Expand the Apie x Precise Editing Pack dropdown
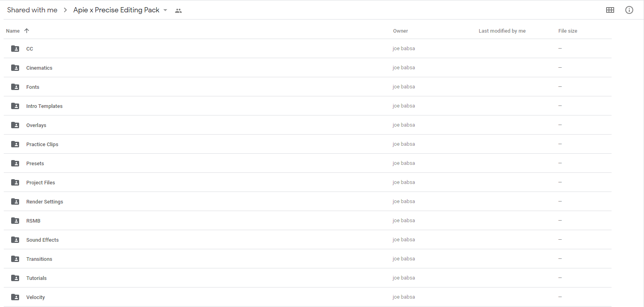The height and width of the screenshot is (307, 644). coord(165,10)
